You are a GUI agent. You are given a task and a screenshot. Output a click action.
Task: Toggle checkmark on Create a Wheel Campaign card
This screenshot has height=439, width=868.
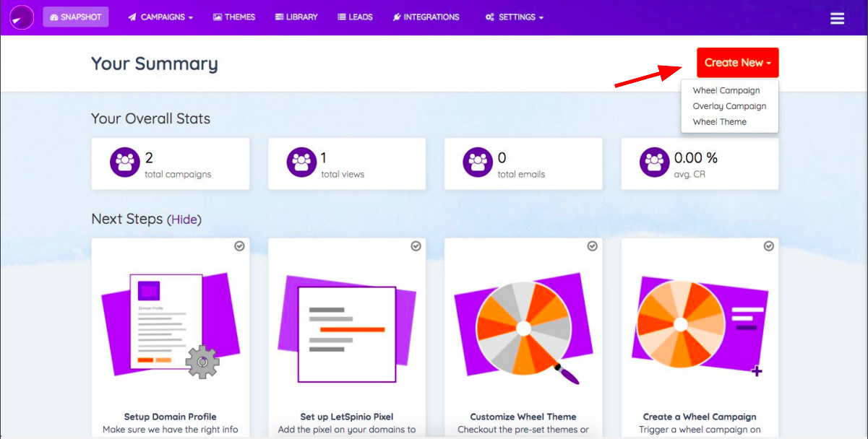pyautogui.click(x=768, y=246)
